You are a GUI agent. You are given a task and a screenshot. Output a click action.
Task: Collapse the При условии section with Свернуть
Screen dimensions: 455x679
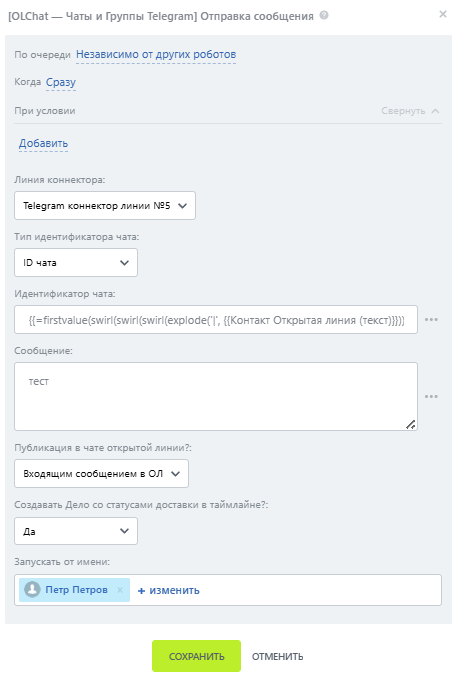pyautogui.click(x=410, y=111)
